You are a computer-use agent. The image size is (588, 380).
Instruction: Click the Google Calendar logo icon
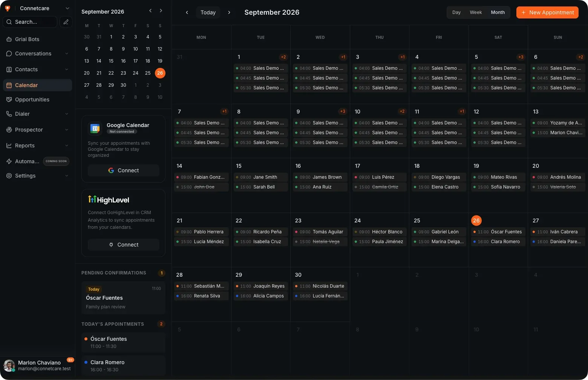tap(95, 129)
